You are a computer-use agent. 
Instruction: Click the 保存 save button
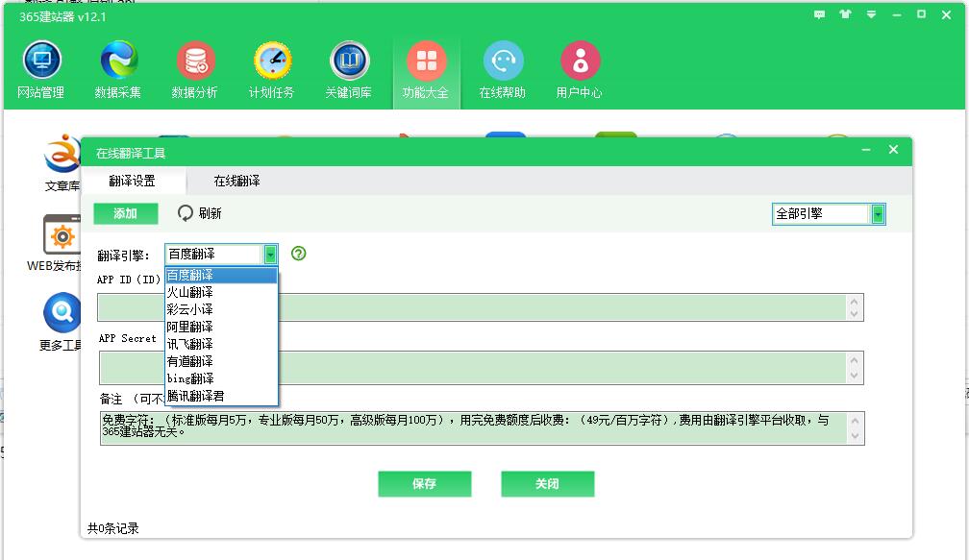click(425, 484)
